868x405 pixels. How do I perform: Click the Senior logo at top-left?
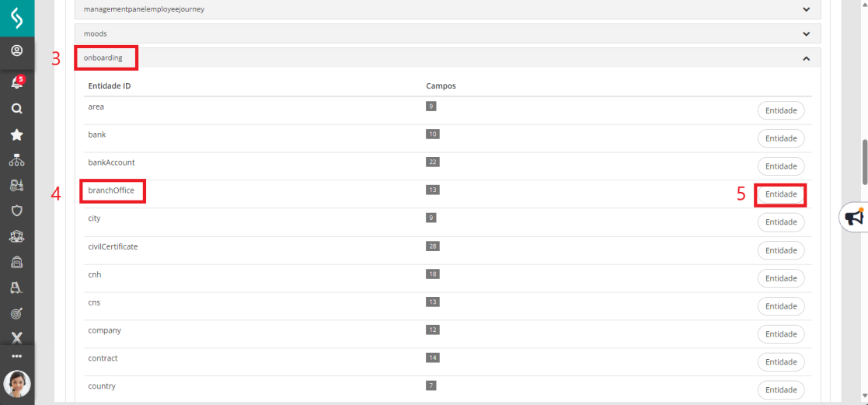tap(16, 18)
